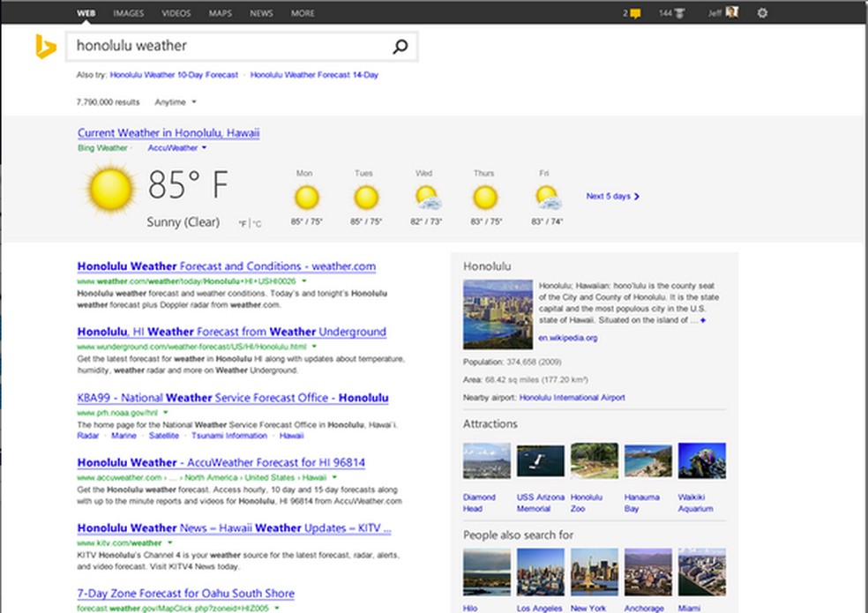Image resolution: width=868 pixels, height=613 pixels.
Task: Click inside the search query box
Action: click(221, 45)
